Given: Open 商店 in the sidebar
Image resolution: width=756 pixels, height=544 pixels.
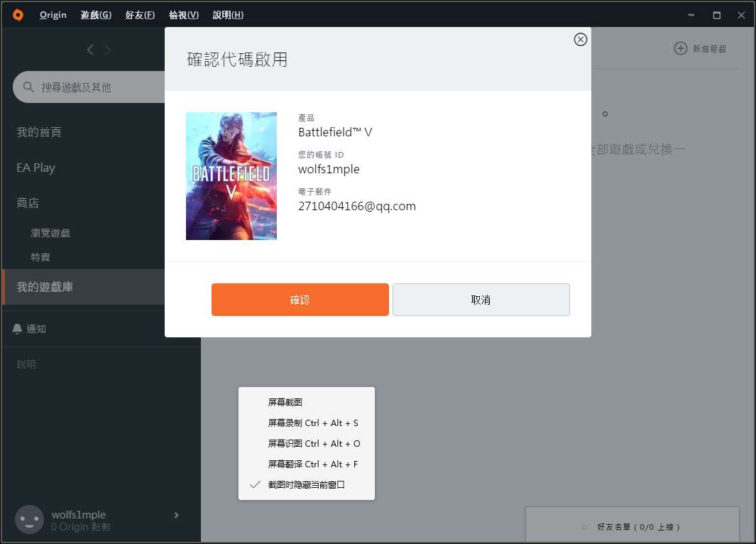Looking at the screenshot, I should pyautogui.click(x=28, y=203).
